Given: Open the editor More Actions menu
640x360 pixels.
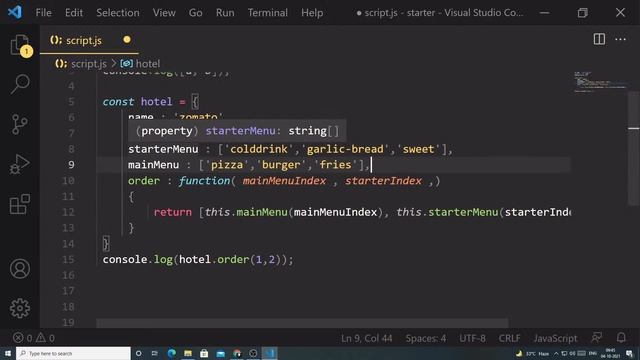Looking at the screenshot, I should (x=620, y=39).
